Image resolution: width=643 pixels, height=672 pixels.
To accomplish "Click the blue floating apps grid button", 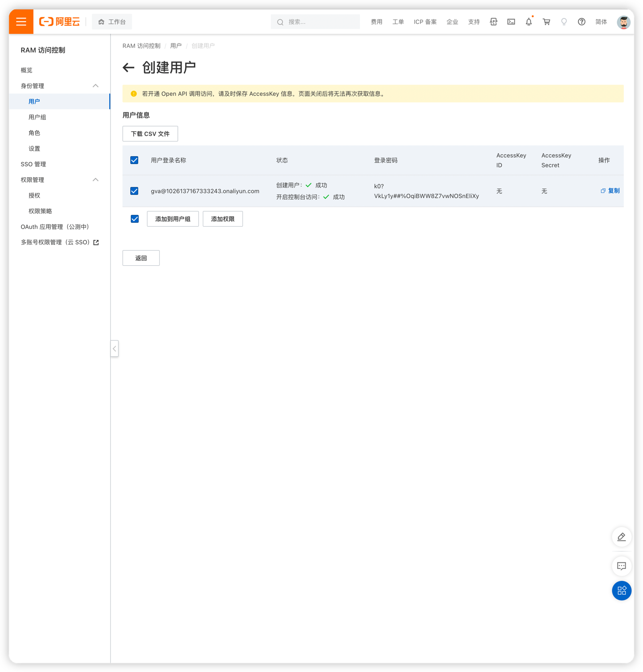I will (621, 590).
